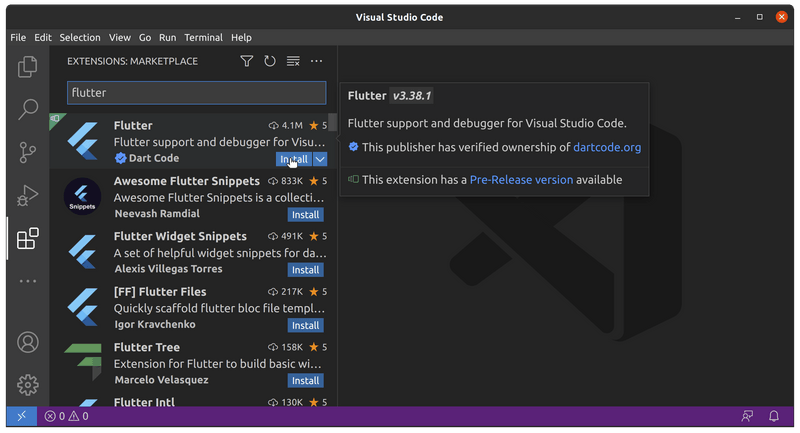Expand the Flutter Install dropdown arrow
The image size is (800, 433).
coord(320,159)
